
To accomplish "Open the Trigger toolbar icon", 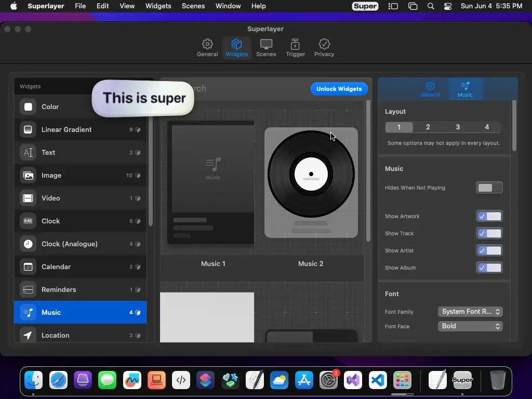I will point(295,48).
